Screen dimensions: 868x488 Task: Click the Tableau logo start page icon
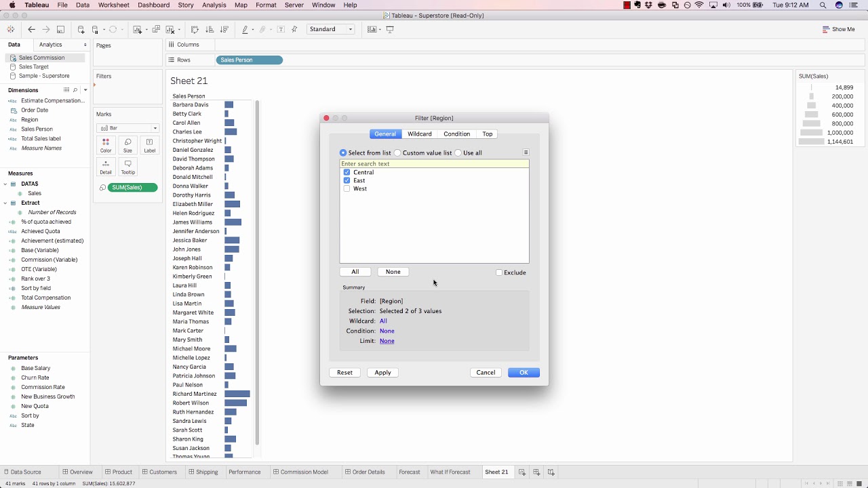click(10, 29)
